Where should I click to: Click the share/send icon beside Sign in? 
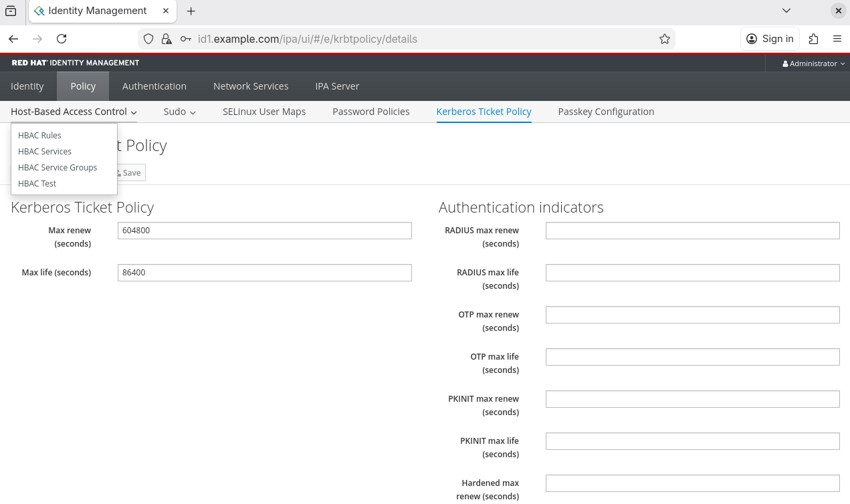tap(813, 39)
